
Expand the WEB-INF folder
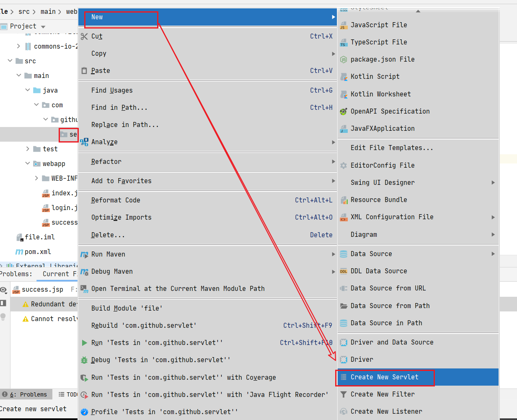click(37, 178)
